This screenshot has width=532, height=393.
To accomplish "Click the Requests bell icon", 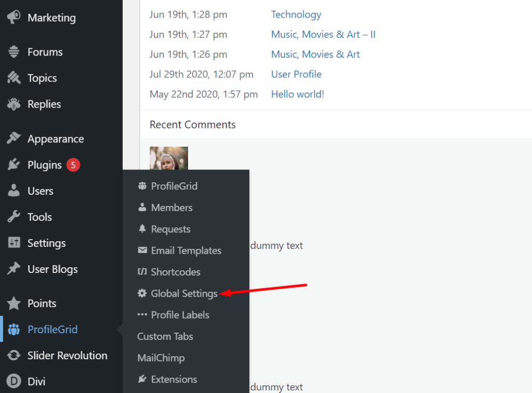I will [142, 229].
